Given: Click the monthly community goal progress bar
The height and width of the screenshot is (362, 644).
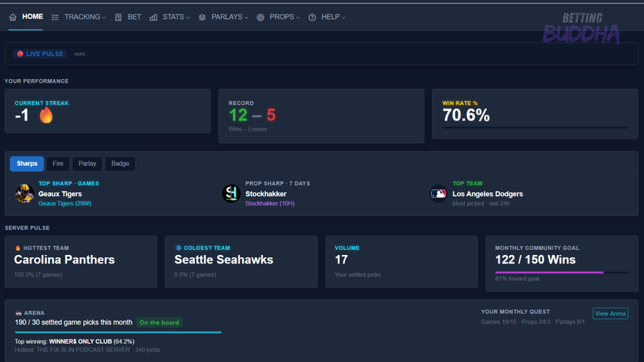Looking at the screenshot, I should pos(561,272).
